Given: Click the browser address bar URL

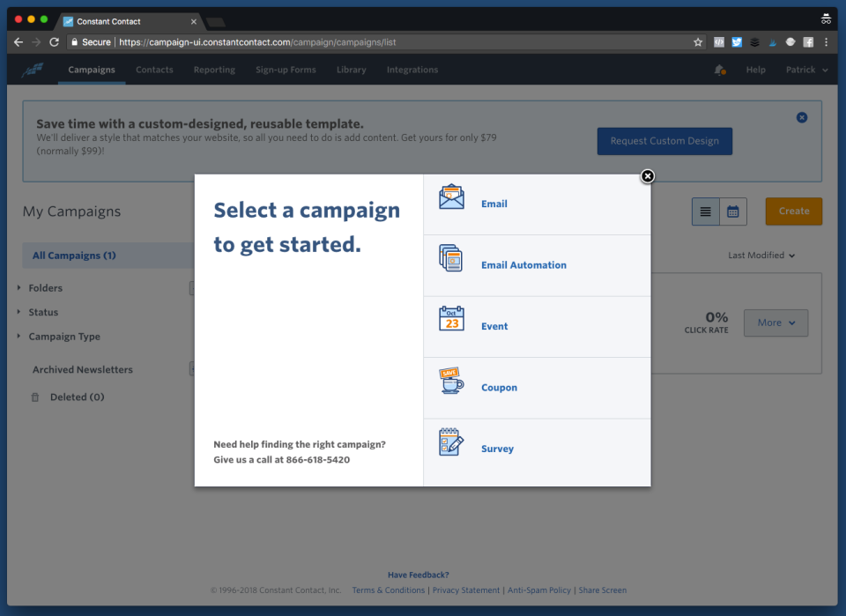Looking at the screenshot, I should (x=257, y=42).
